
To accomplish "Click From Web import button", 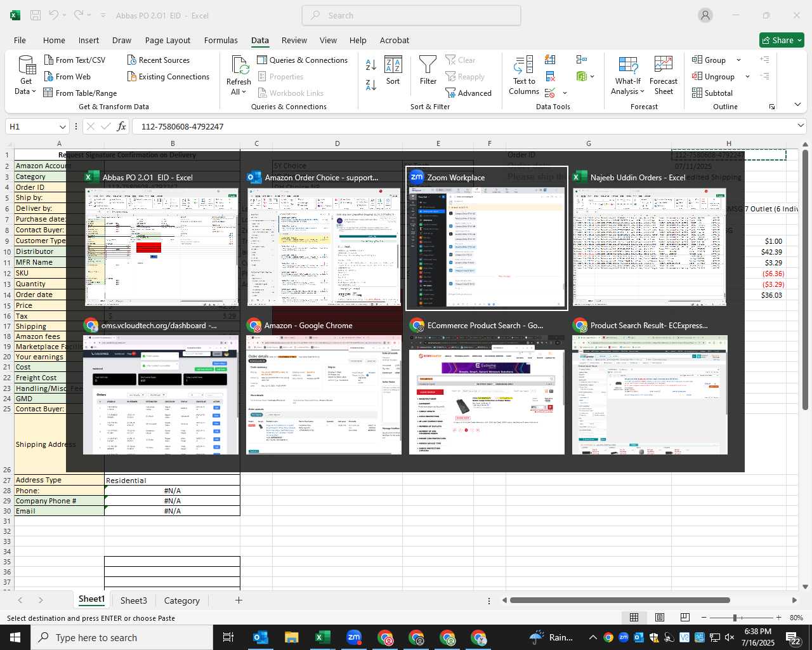I will (67, 77).
